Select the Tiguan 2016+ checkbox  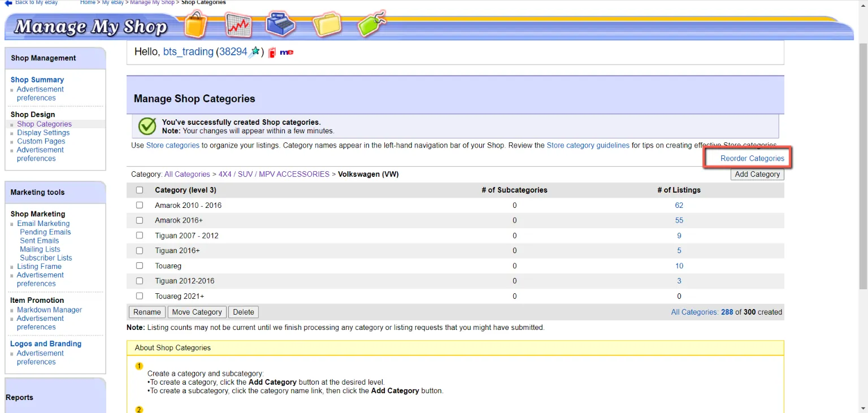[x=140, y=250]
